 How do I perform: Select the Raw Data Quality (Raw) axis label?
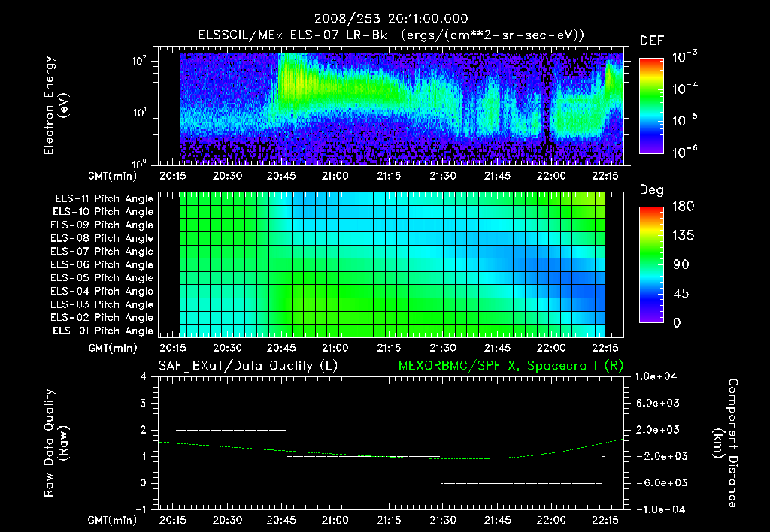(56, 443)
